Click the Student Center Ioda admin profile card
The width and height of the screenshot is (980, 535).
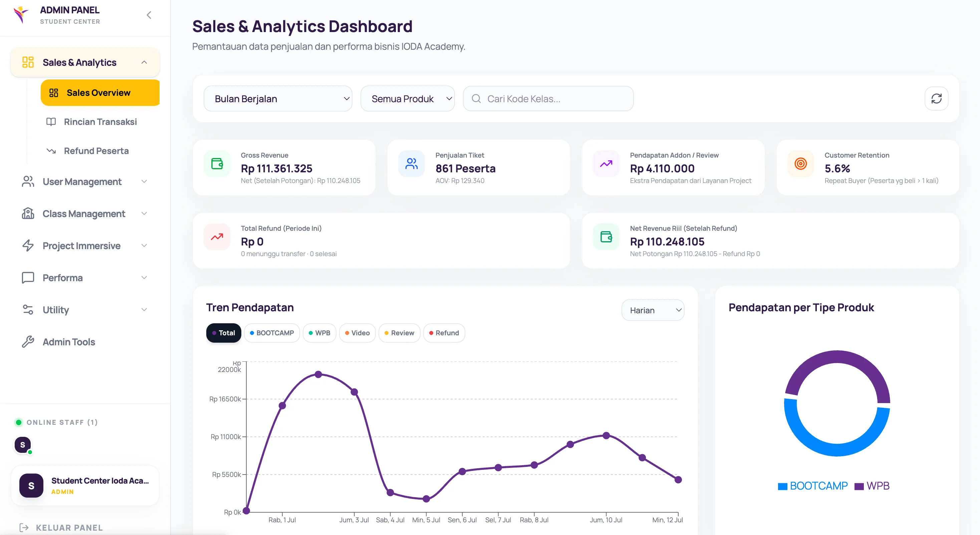[x=85, y=486]
